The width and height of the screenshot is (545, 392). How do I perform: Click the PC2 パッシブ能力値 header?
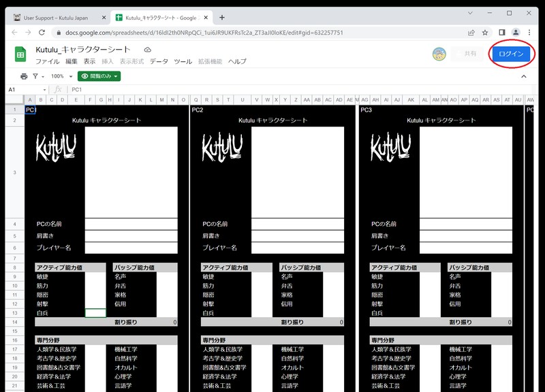(x=312, y=267)
